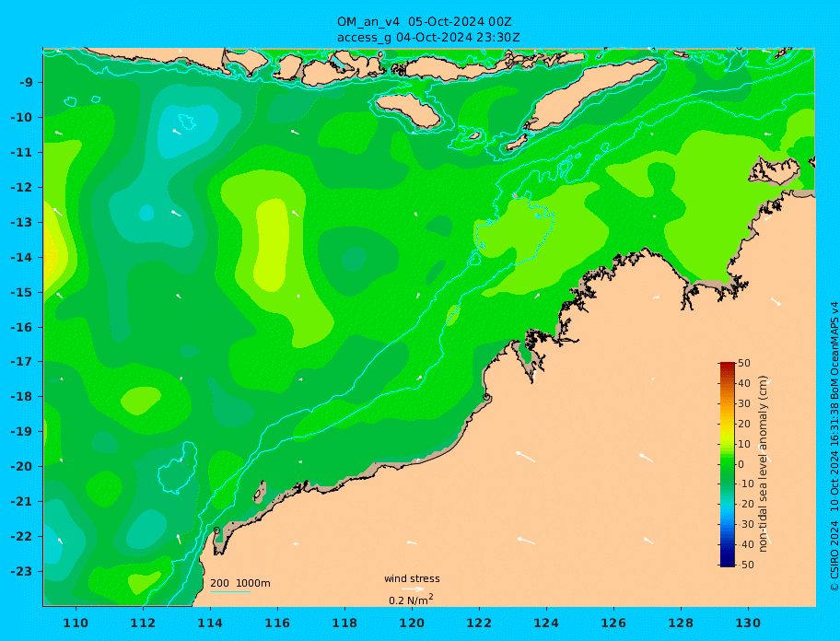
Task: Click the red 50 cm end of colorbar
Action: pyautogui.click(x=727, y=365)
